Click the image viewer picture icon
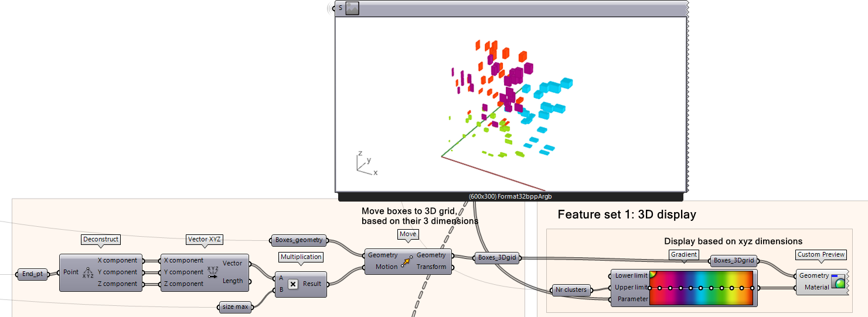 click(x=352, y=8)
